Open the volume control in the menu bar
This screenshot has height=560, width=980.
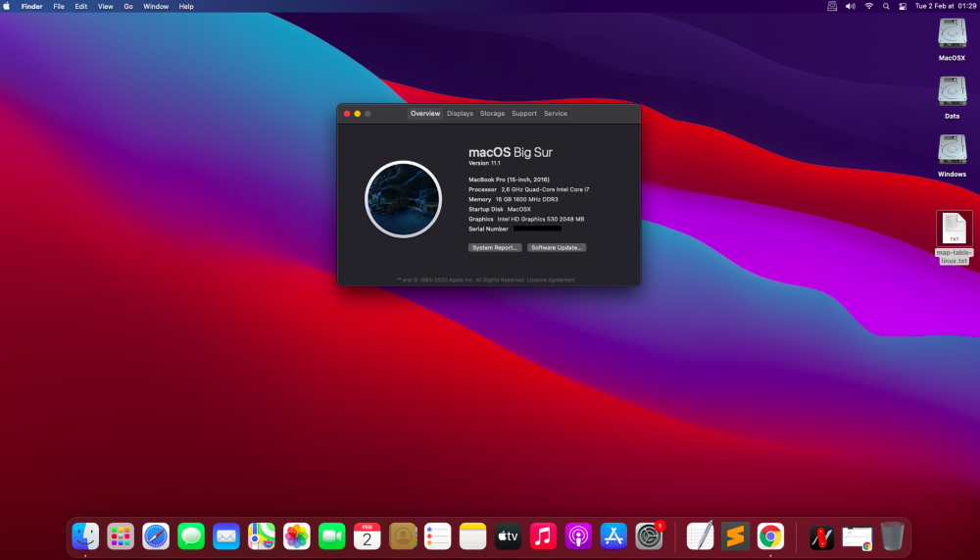[851, 6]
